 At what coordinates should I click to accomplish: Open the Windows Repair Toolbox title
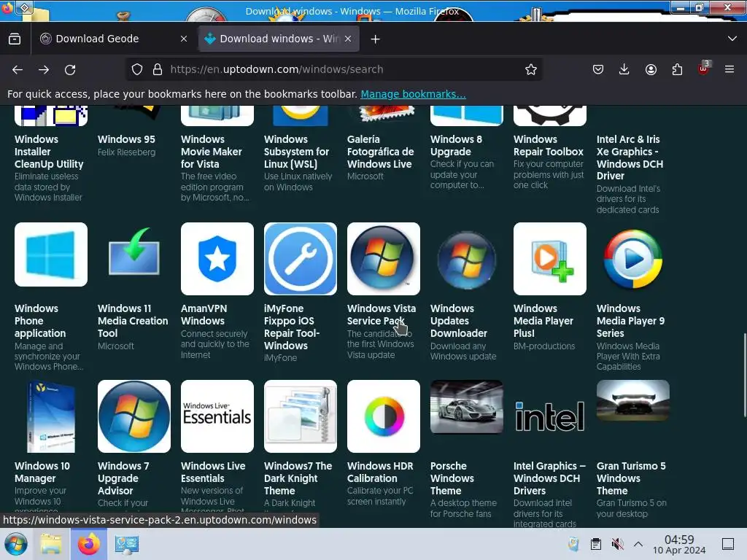[x=549, y=146]
